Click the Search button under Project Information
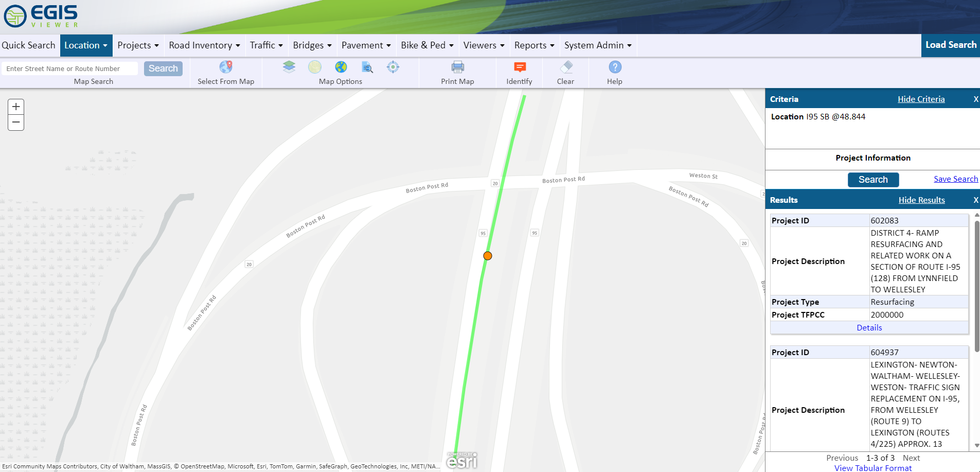The width and height of the screenshot is (980, 472). click(x=873, y=180)
